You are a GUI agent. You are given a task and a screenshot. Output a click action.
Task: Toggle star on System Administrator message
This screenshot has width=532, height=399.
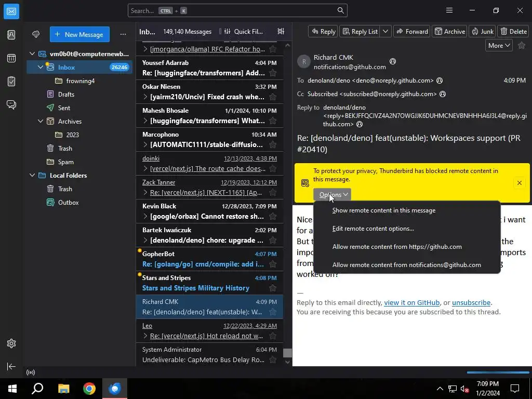pos(272,360)
